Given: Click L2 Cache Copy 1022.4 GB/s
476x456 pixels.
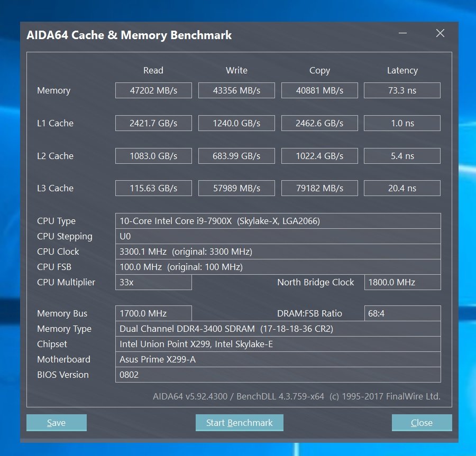Looking at the screenshot, I should (319, 156).
